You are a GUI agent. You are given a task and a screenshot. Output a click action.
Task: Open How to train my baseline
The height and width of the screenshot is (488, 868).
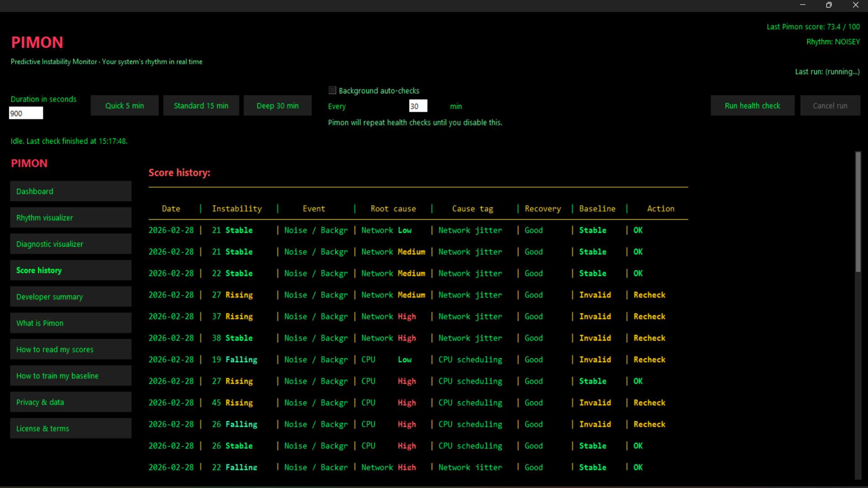pos(71,375)
